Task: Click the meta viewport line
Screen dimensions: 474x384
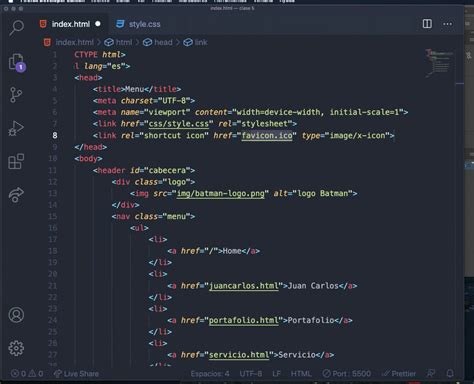Action: [x=251, y=112]
